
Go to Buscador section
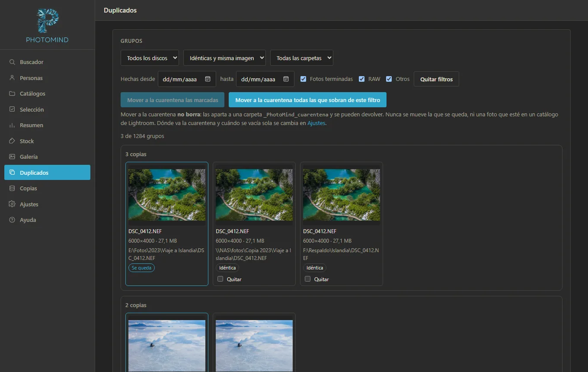(47, 62)
